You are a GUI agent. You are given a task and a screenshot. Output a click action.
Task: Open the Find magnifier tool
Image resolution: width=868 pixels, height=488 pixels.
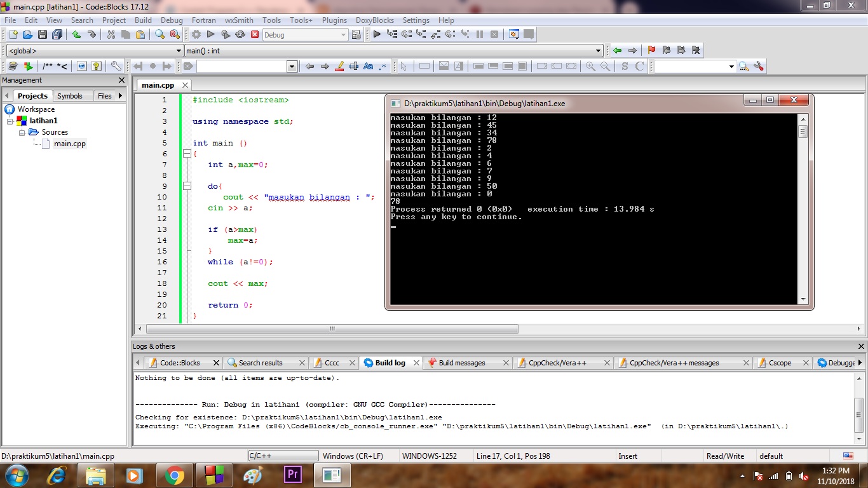(x=160, y=34)
